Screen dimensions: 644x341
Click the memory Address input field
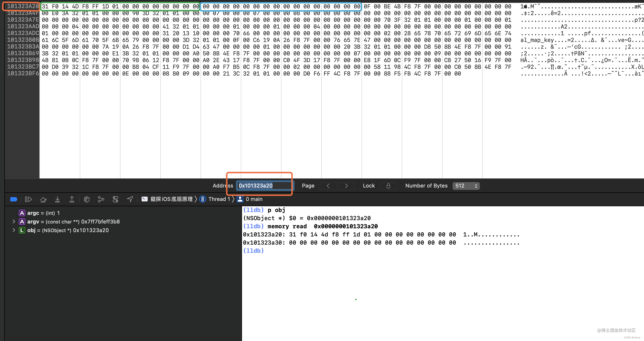(264, 186)
